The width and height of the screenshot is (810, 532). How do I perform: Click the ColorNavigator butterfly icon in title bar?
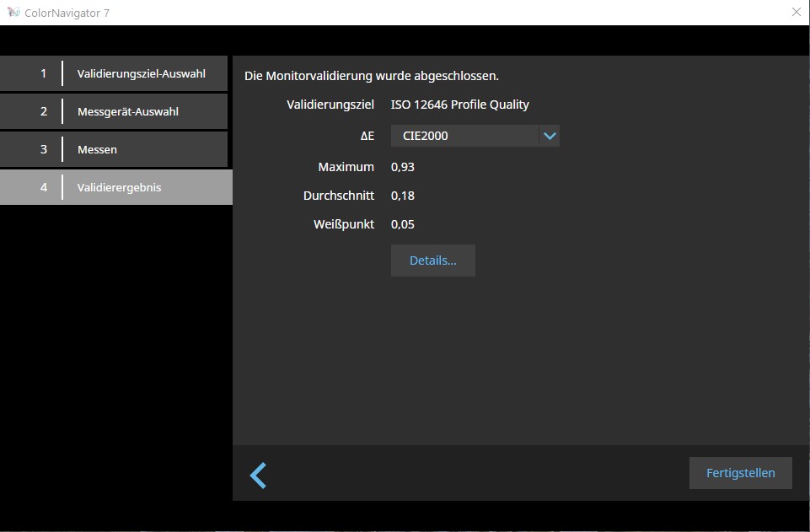point(13,13)
